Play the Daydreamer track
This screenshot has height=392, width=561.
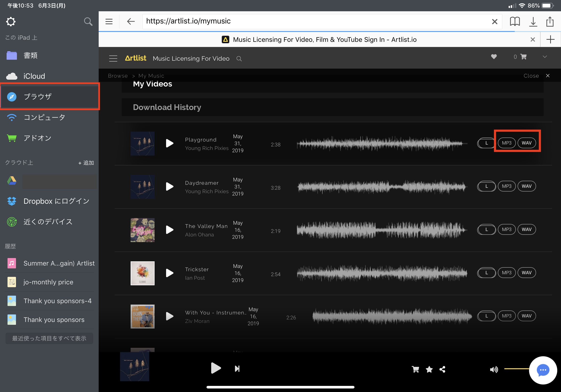coord(170,186)
